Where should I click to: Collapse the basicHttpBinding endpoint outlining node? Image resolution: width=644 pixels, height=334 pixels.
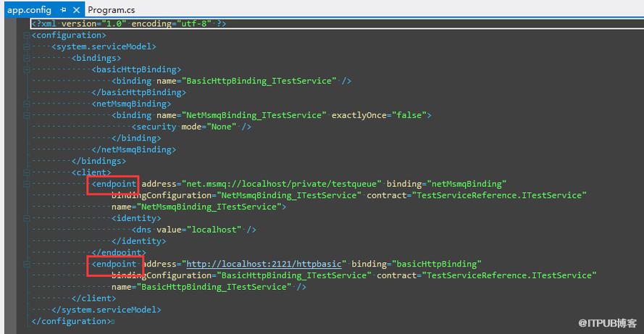27,264
